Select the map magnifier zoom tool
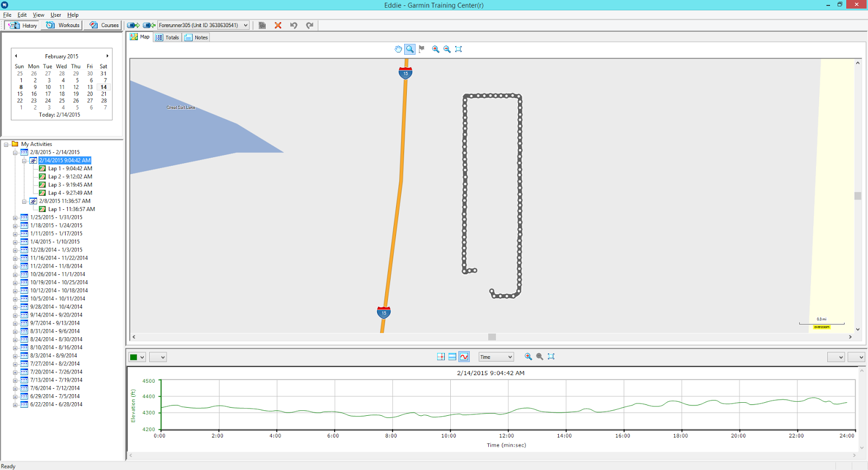The image size is (868, 470). pyautogui.click(x=410, y=49)
